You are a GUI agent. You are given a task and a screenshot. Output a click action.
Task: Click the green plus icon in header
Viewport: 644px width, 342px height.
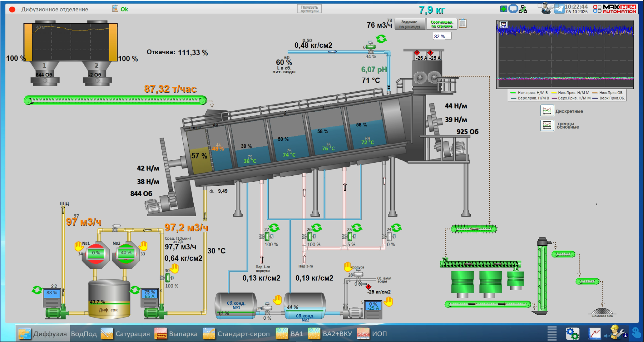click(x=503, y=9)
